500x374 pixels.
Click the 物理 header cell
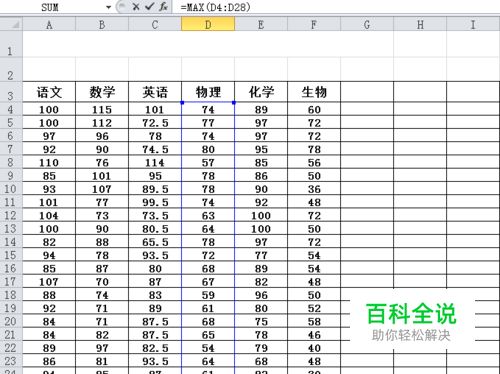208,92
